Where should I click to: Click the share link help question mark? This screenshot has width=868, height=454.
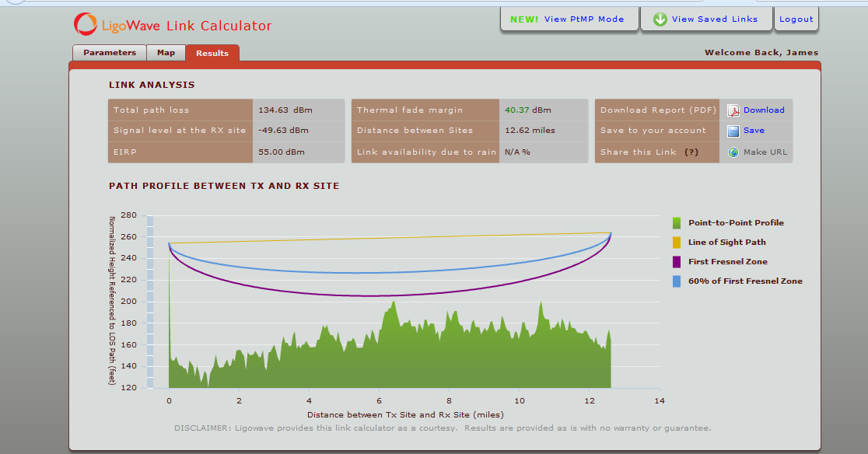click(x=691, y=152)
